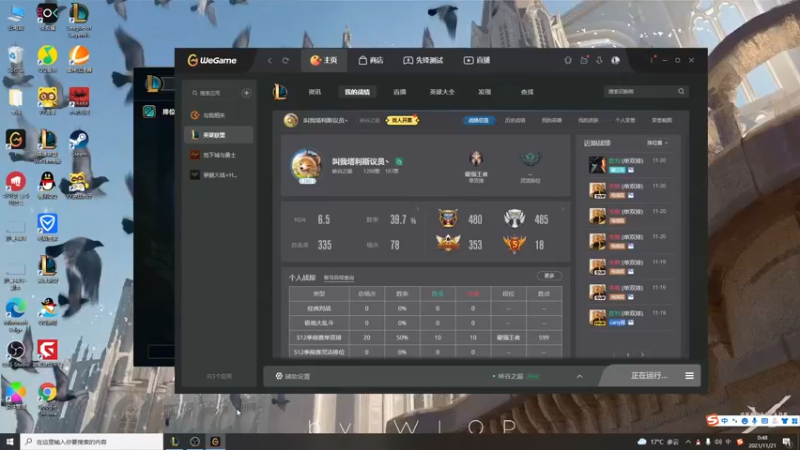
Task: Select the 个人荣誉 tab
Action: coord(625,120)
